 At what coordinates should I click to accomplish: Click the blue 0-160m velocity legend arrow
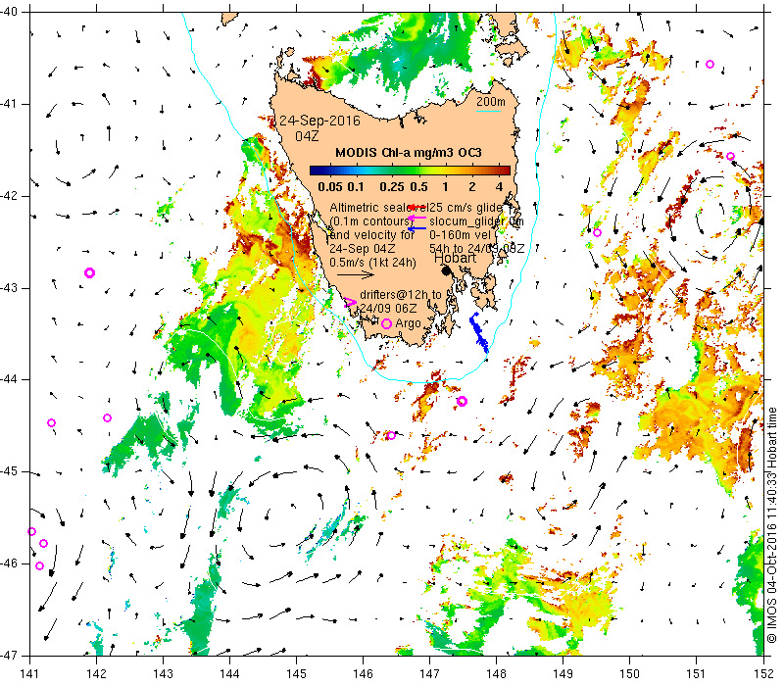[417, 228]
